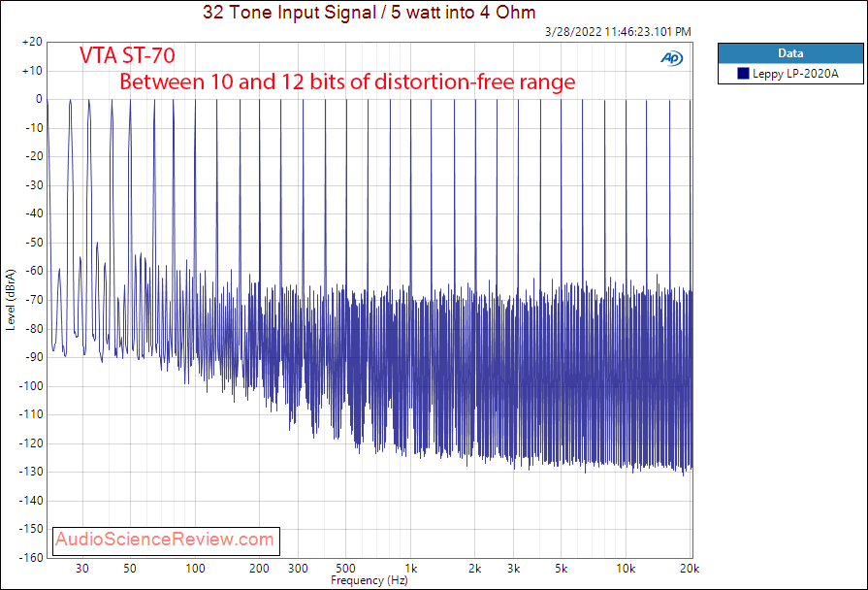Screen dimensions: 868x590
Task: Click the 0 level axis label
Action: pos(39,99)
